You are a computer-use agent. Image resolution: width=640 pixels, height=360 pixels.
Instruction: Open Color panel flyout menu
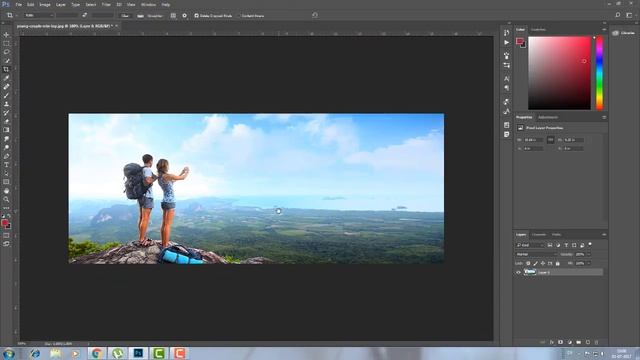604,29
